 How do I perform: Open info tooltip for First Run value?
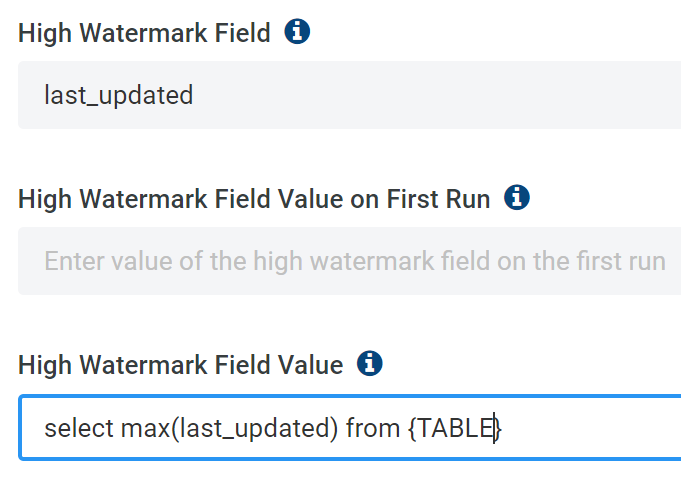(517, 198)
